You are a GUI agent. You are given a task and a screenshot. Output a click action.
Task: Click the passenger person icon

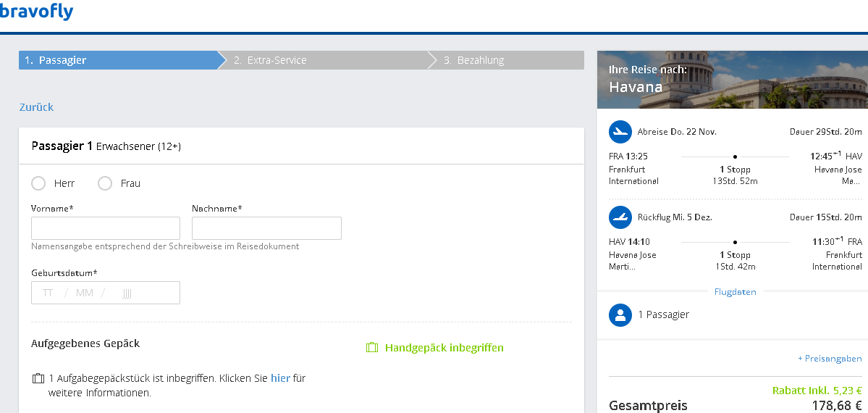click(x=620, y=315)
